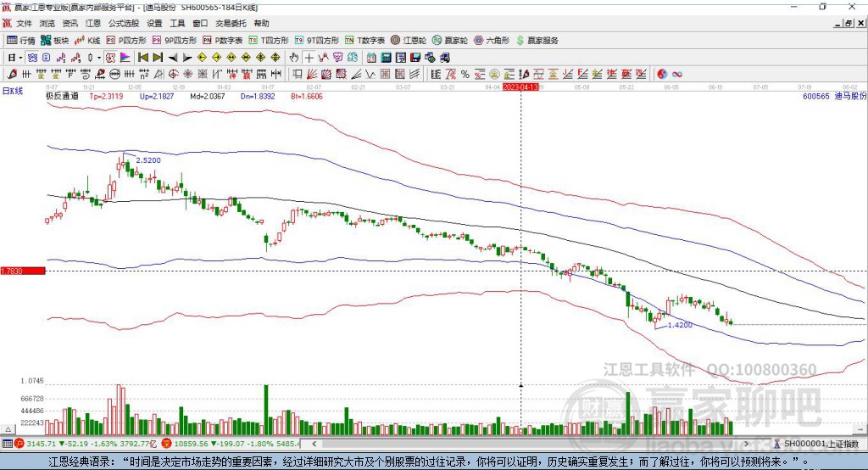Click the red yin-yang icon
This screenshot has height=470, width=868.
coord(661,75)
